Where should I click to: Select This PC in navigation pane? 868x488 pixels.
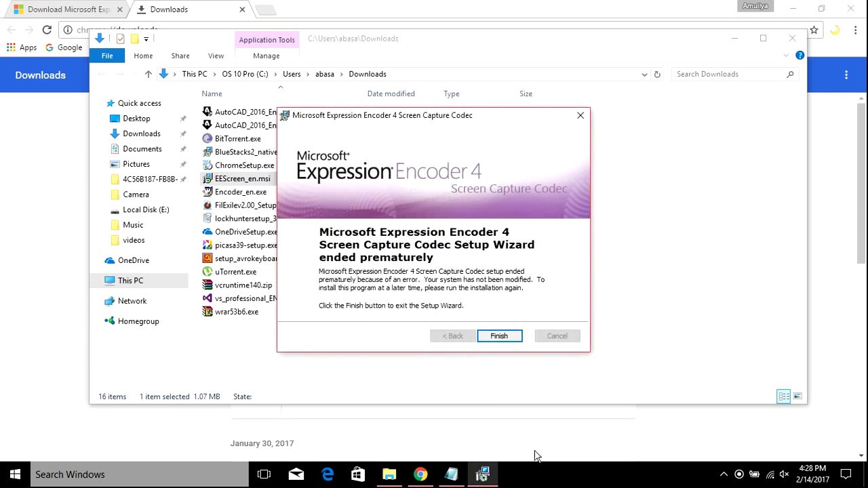coord(130,281)
